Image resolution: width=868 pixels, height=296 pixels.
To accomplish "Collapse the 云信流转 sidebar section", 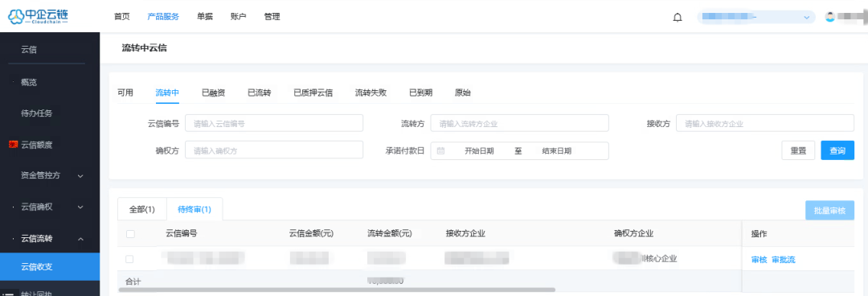I will 50,238.
